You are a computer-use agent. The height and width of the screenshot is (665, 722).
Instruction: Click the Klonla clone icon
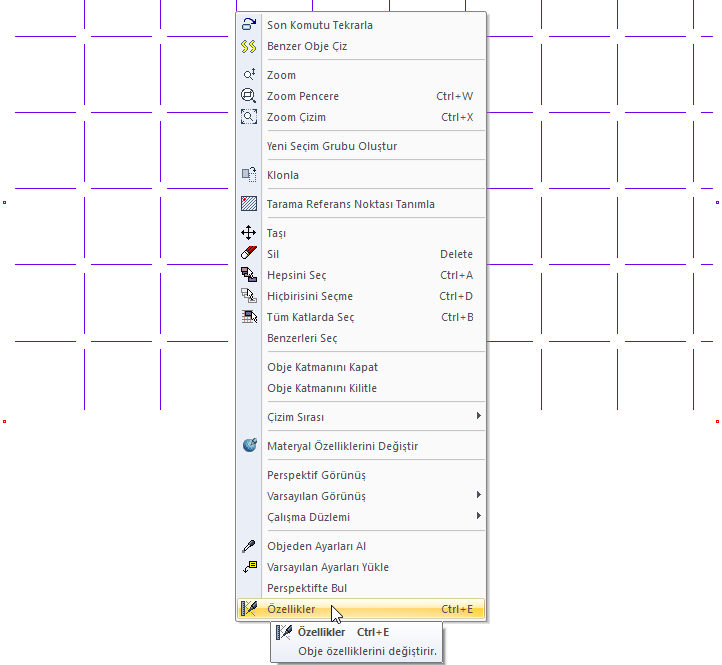point(249,175)
